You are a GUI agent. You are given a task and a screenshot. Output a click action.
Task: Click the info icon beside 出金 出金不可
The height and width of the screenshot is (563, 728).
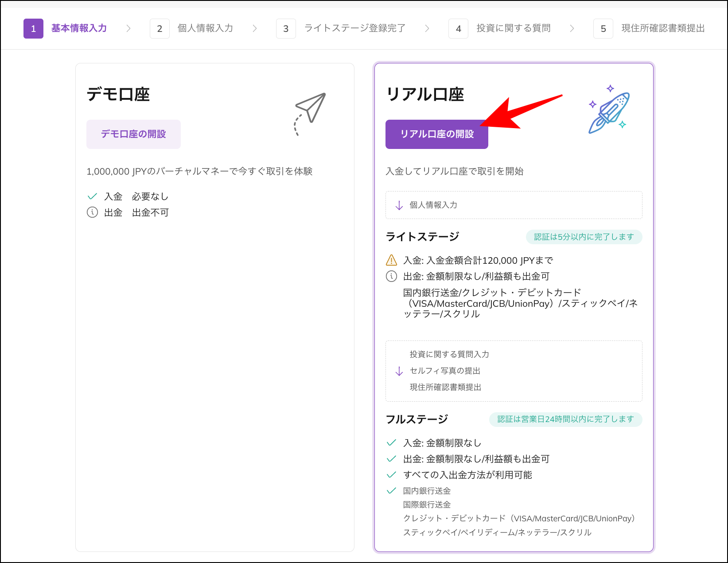coord(92,212)
